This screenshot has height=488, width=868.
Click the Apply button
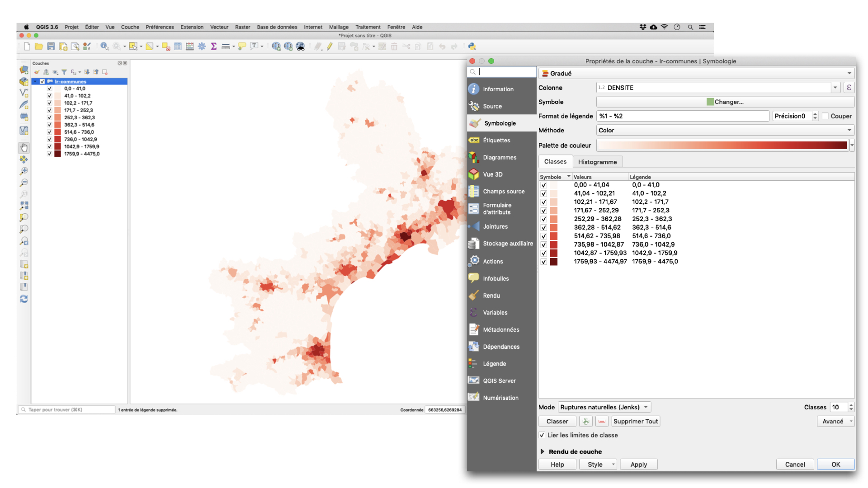click(638, 465)
